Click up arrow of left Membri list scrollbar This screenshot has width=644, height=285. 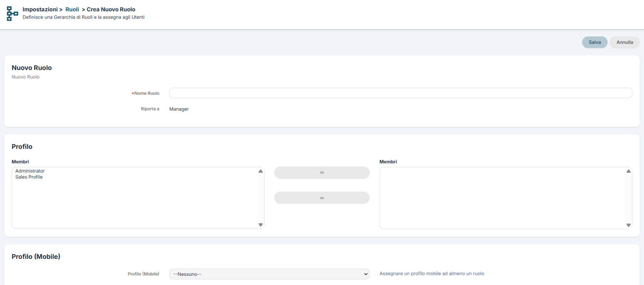[x=261, y=171]
